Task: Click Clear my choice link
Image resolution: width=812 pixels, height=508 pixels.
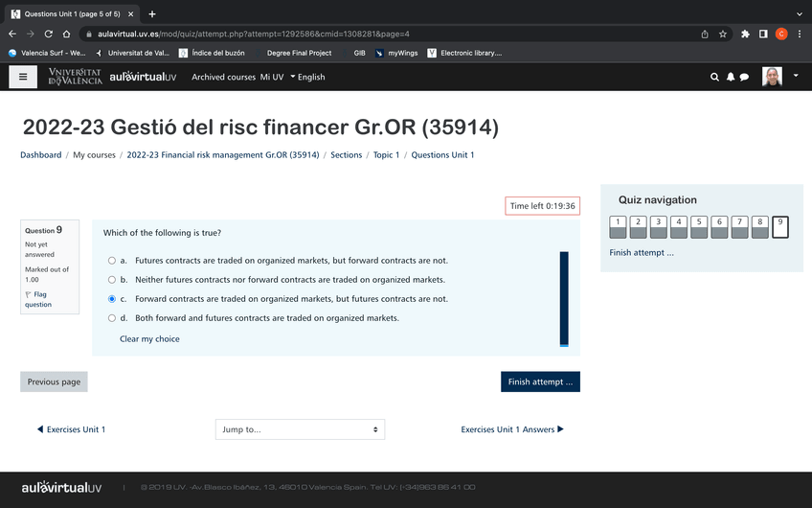Action: click(x=149, y=339)
